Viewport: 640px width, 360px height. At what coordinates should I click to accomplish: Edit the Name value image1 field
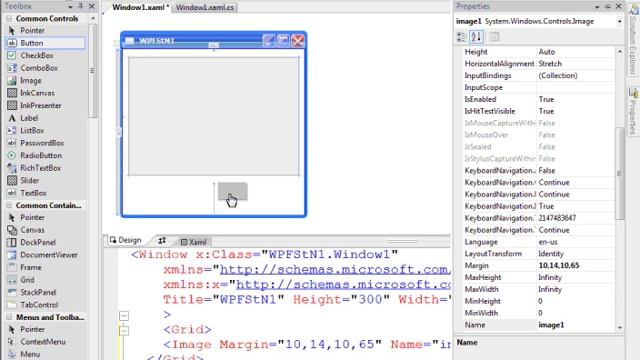[575, 325]
